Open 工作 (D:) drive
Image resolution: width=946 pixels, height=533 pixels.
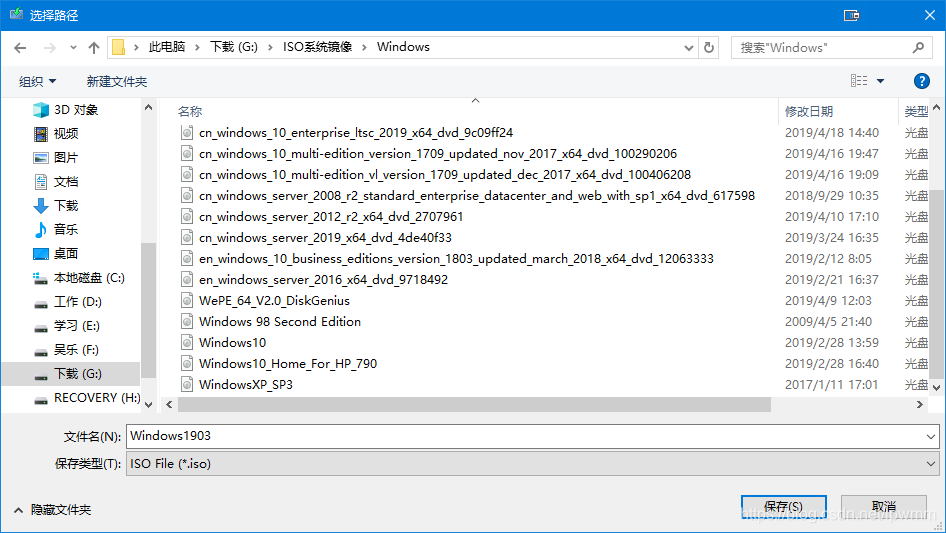coord(77,302)
